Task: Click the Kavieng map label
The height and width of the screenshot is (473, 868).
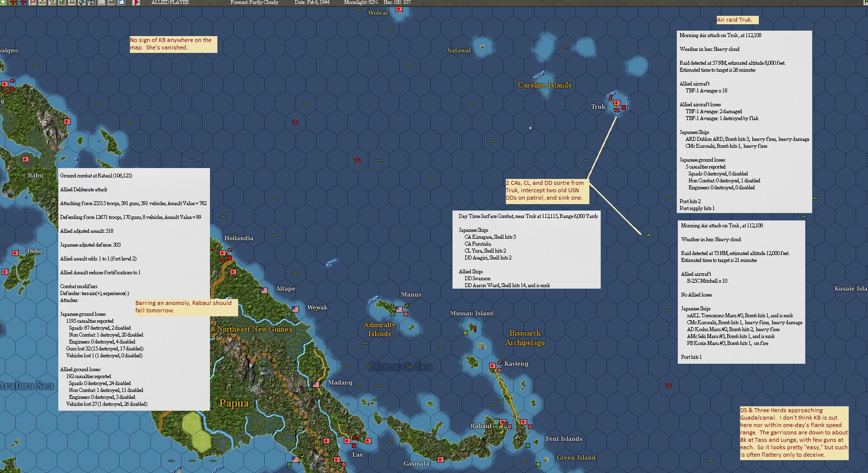Action: (x=516, y=364)
